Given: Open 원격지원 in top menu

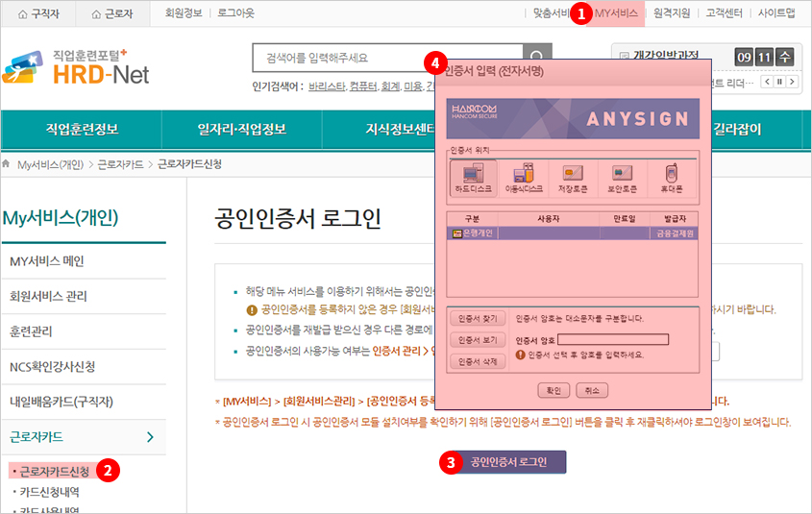Looking at the screenshot, I should pyautogui.click(x=672, y=12).
